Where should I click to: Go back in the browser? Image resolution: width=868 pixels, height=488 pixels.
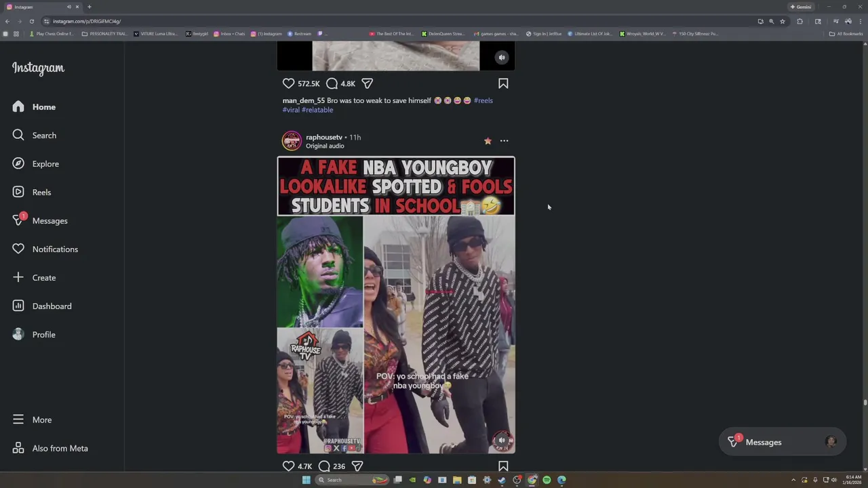(7, 21)
